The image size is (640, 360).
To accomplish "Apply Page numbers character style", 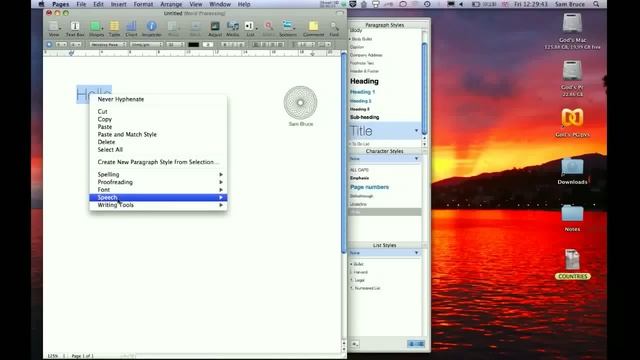I will [x=369, y=187].
